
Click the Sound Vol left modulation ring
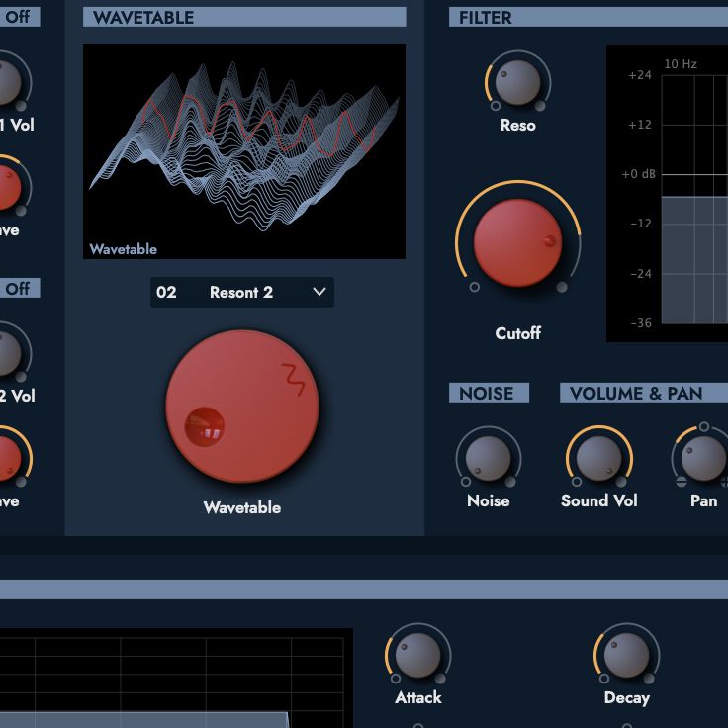577,482
